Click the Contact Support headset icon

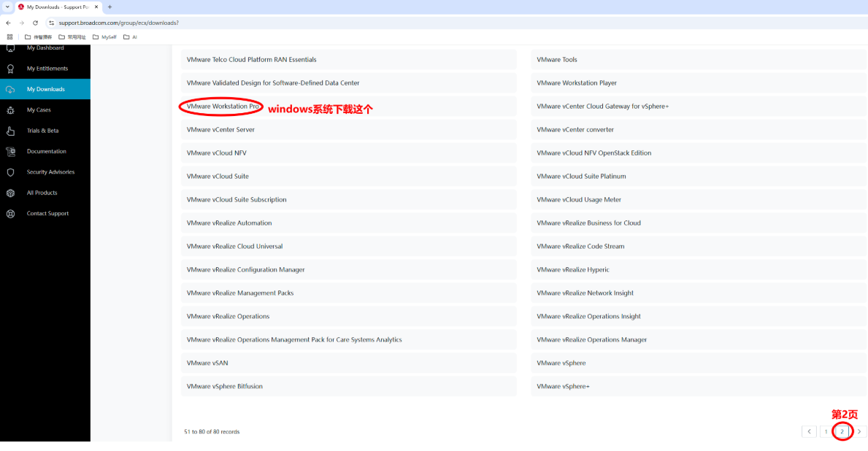(x=10, y=212)
